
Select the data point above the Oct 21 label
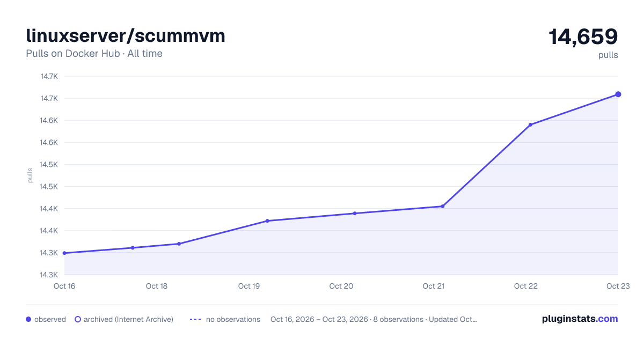pos(443,206)
